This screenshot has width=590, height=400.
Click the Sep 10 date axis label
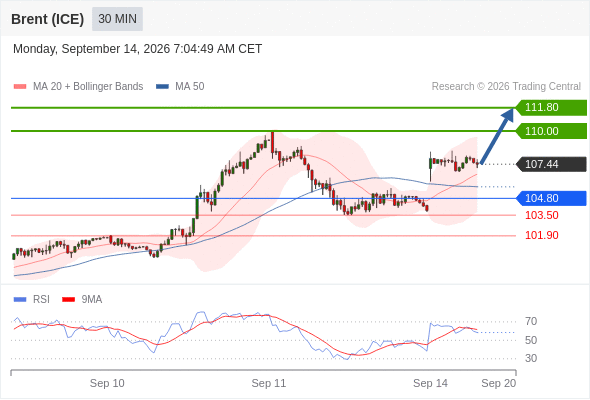(107, 383)
